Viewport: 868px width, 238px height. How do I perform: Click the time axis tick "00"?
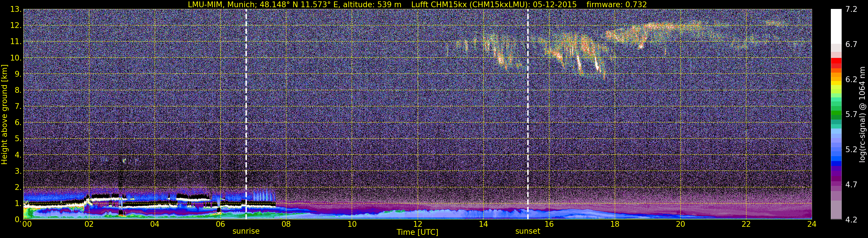[27, 224]
